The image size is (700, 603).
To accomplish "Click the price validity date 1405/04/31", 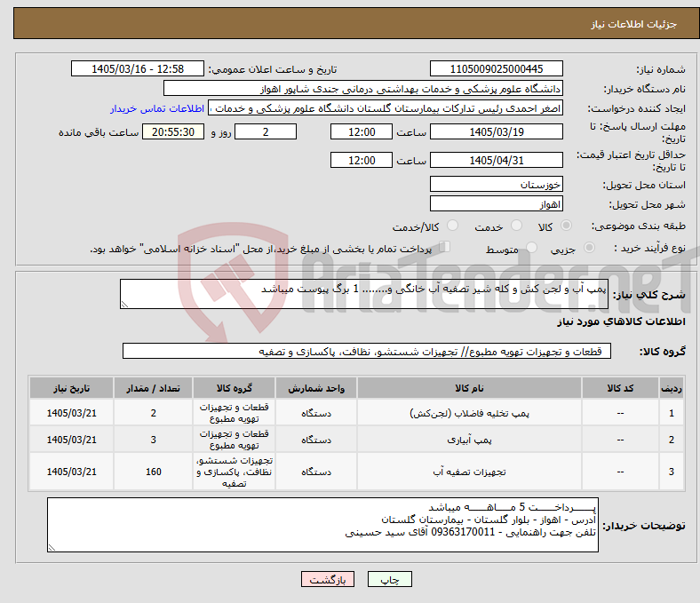I will click(496, 160).
